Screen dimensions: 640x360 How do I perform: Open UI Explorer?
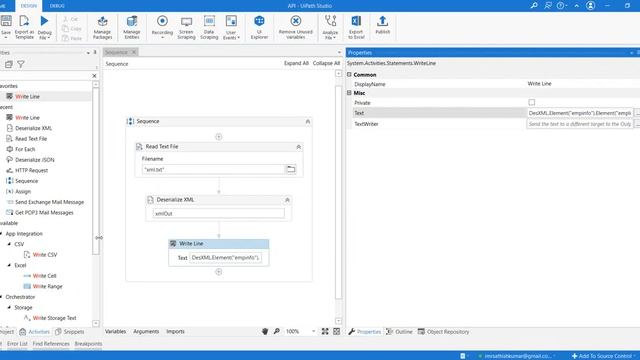click(259, 27)
